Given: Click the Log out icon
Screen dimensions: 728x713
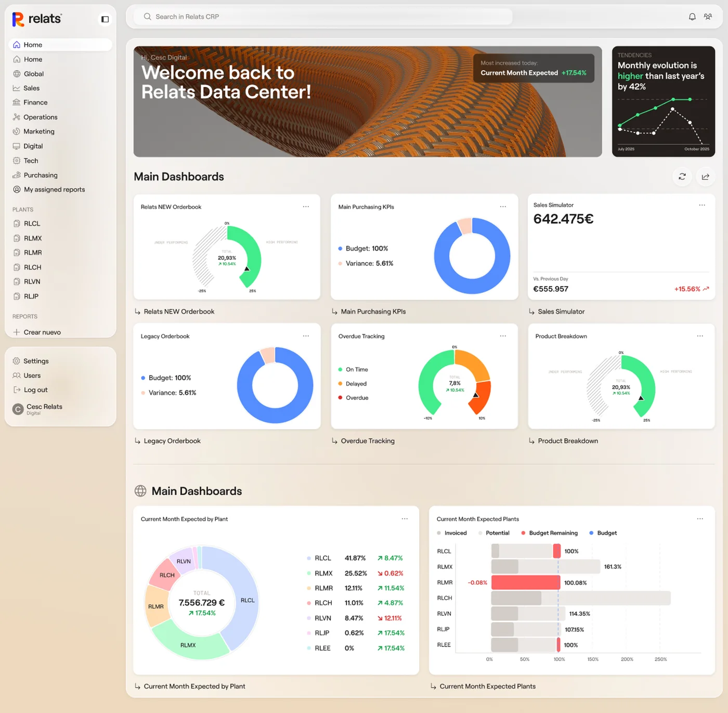Looking at the screenshot, I should tap(17, 390).
